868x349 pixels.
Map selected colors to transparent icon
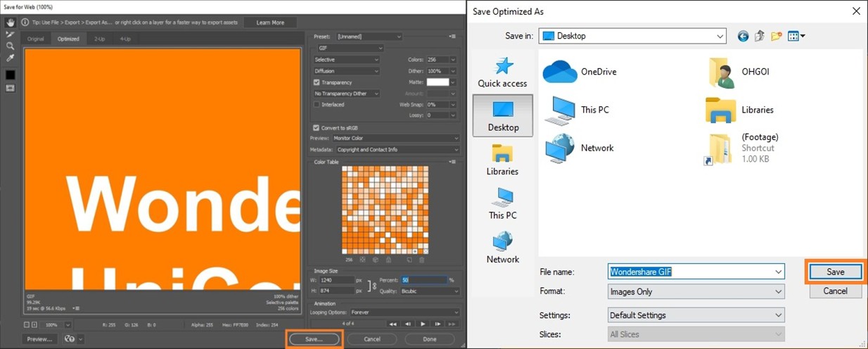362,260
